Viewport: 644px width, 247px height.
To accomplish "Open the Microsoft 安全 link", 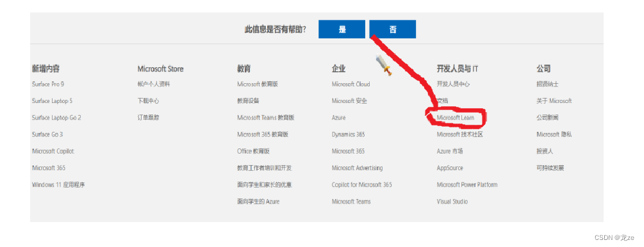I will [349, 101].
